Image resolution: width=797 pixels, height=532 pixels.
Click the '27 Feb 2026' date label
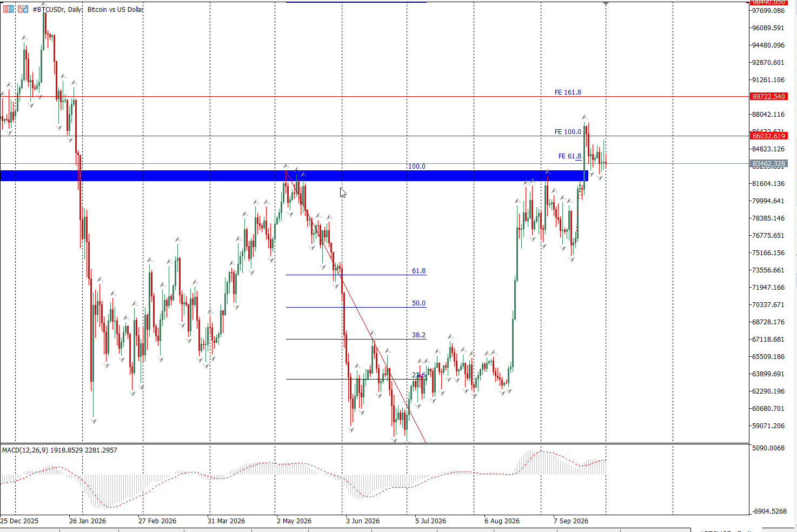(x=157, y=521)
